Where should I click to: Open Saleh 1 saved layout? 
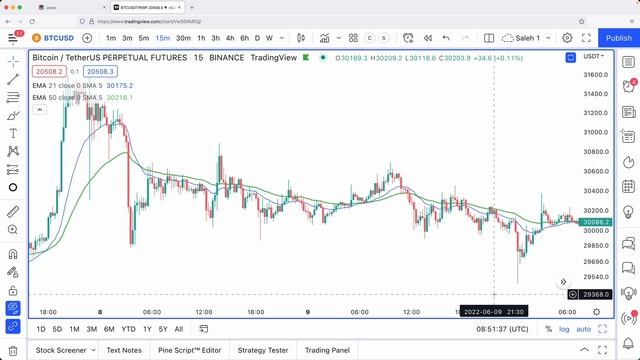(x=521, y=38)
